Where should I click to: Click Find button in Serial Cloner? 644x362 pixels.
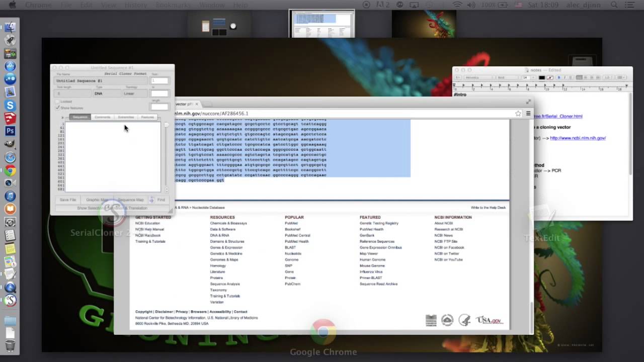pyautogui.click(x=161, y=200)
